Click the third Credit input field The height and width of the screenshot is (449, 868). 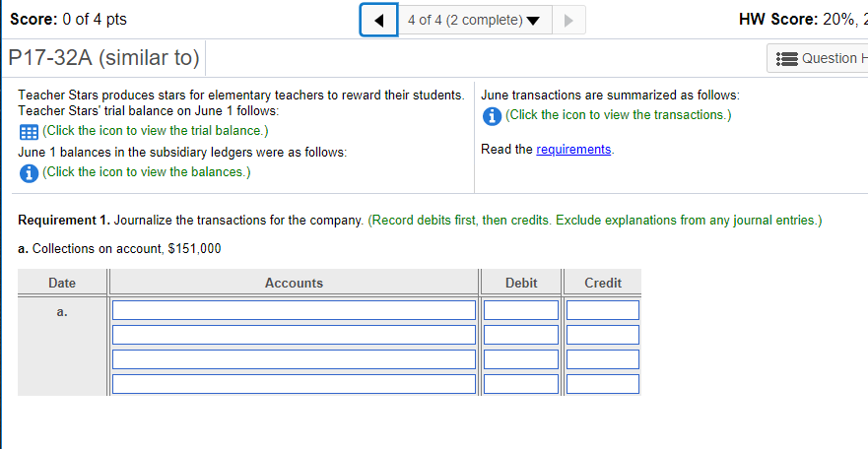pos(602,359)
